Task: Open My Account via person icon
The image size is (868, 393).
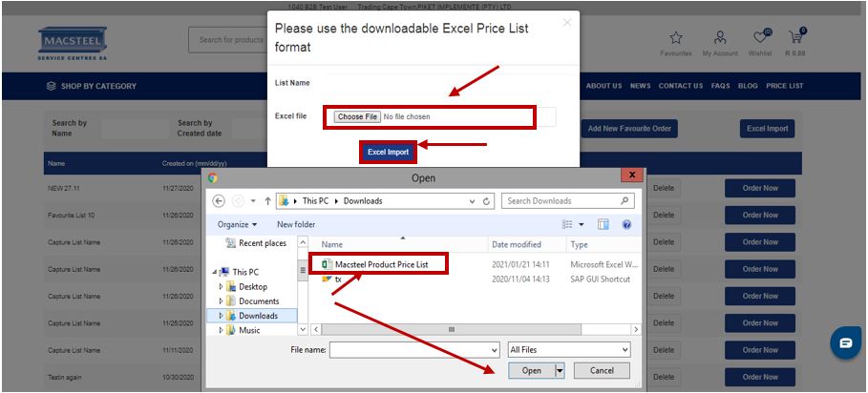Action: [x=720, y=38]
